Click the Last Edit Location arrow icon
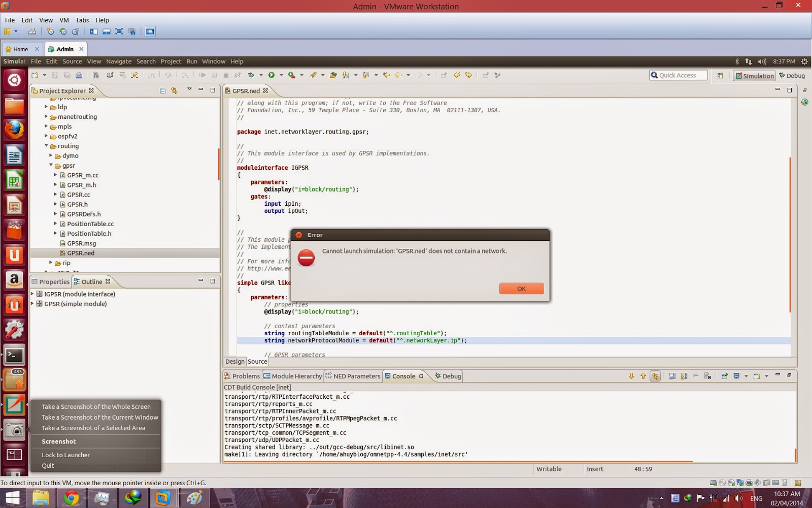 pyautogui.click(x=387, y=75)
